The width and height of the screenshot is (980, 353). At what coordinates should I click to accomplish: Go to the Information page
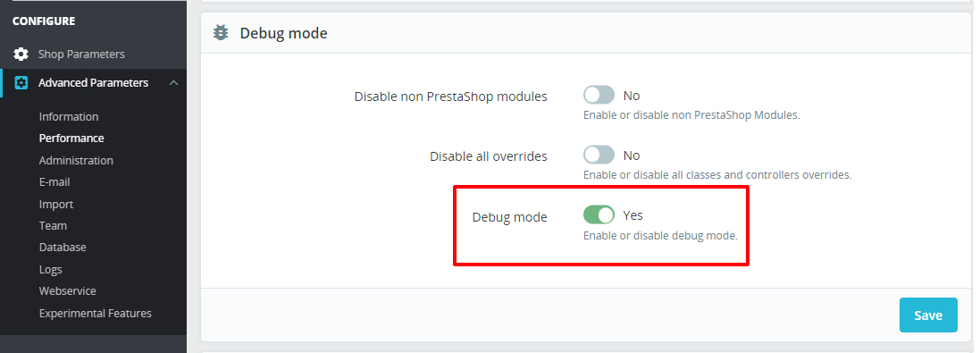(69, 117)
